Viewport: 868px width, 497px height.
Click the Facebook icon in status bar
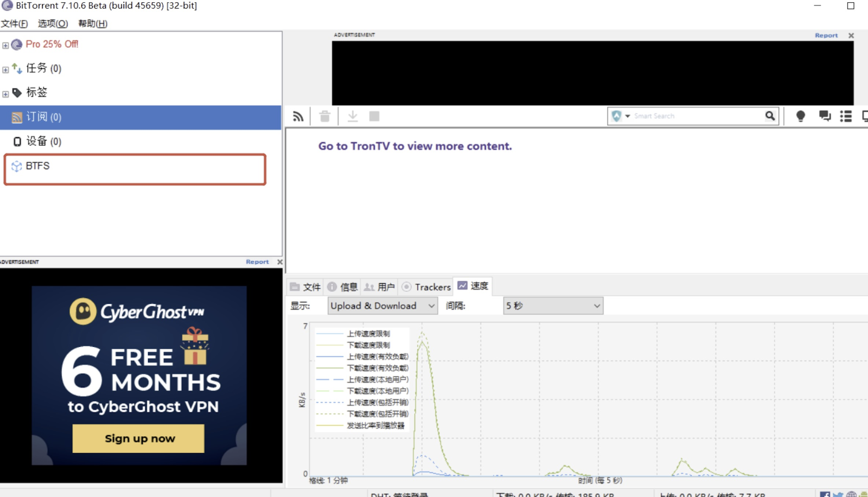click(x=825, y=494)
